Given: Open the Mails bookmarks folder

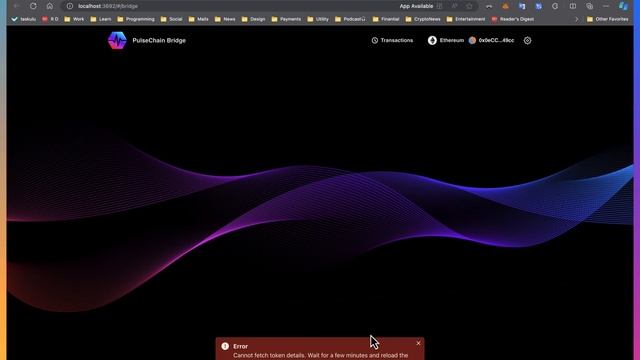Looking at the screenshot, I should [199, 19].
